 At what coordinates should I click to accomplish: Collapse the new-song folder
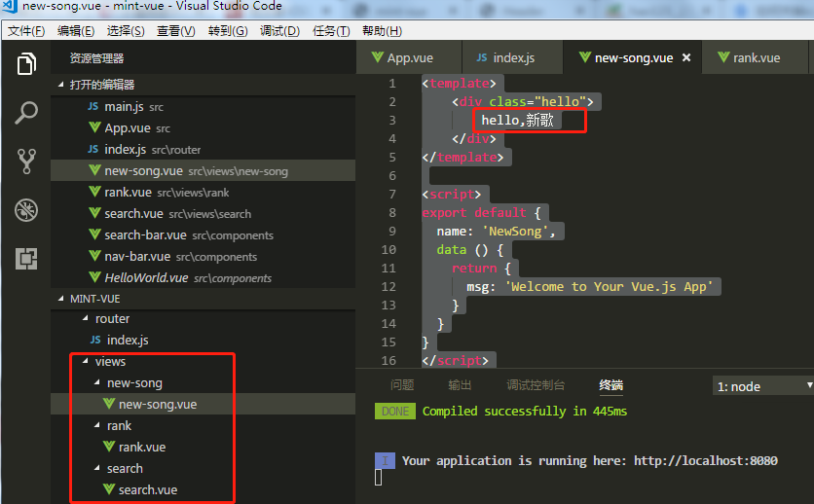[97, 382]
